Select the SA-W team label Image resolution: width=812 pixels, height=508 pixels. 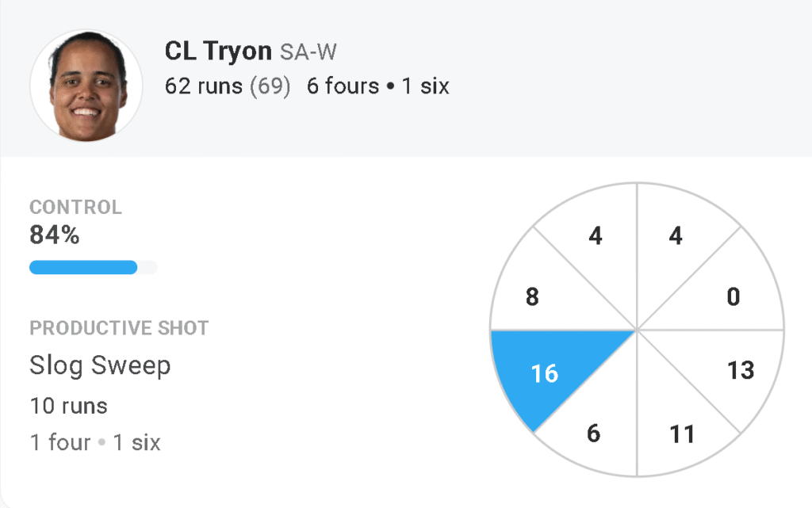tap(308, 53)
